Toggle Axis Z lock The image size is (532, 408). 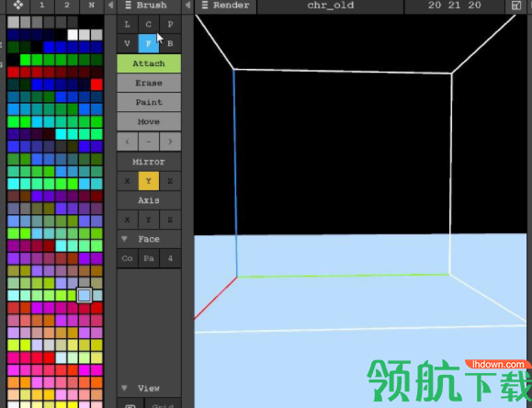[x=170, y=220]
